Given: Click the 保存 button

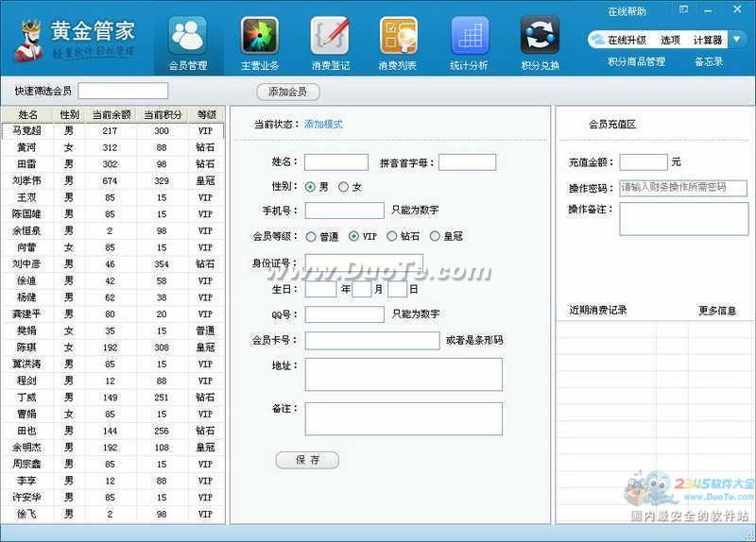Looking at the screenshot, I should 308,460.
